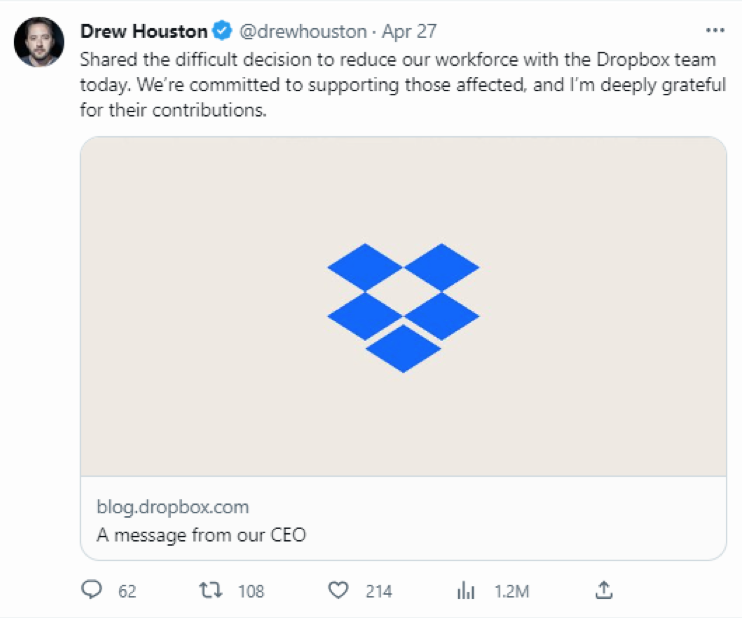
Task: Click the 108 retweets count
Action: coord(251,591)
